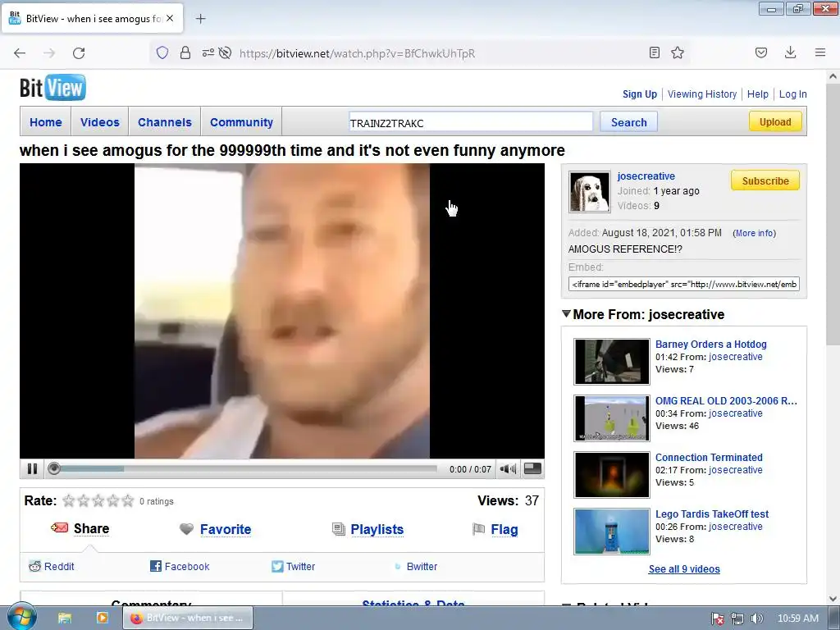The height and width of the screenshot is (630, 840).
Task: Open the josecreative avatar image
Action: pyautogui.click(x=589, y=192)
